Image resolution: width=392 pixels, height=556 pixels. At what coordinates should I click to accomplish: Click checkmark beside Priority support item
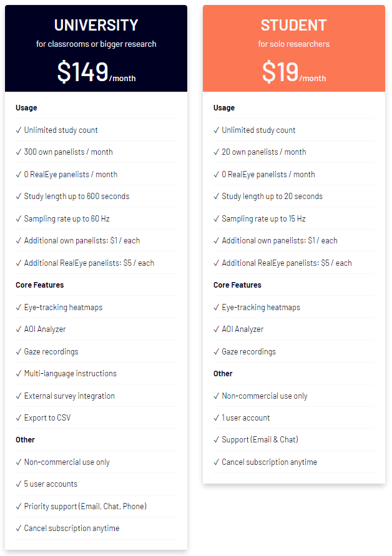(x=19, y=506)
